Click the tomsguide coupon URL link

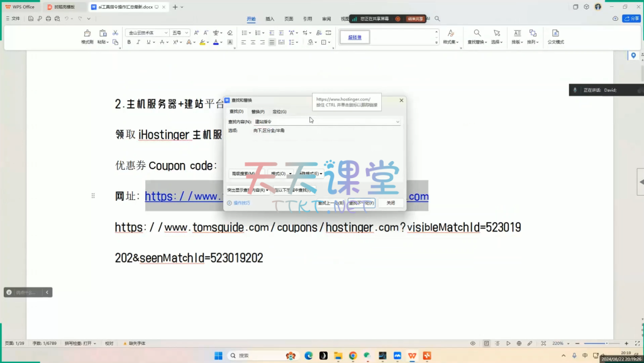click(318, 227)
